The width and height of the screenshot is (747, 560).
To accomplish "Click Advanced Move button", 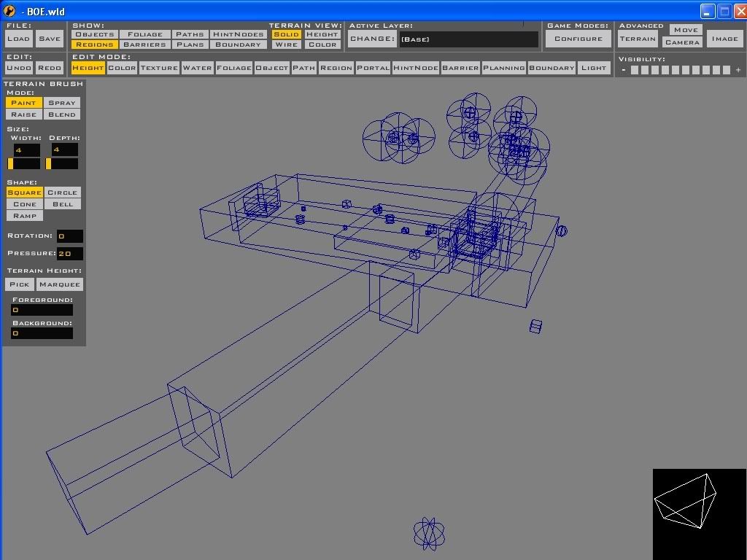I will coord(686,29).
